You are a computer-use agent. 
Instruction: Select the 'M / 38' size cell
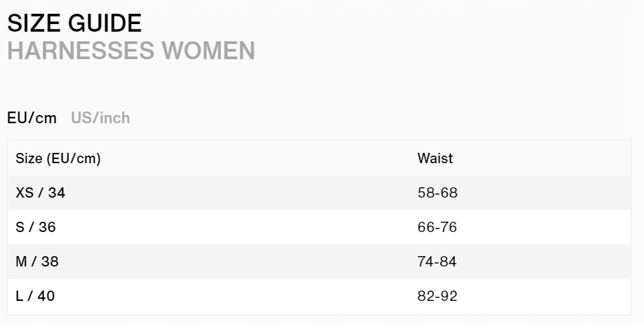(x=37, y=262)
